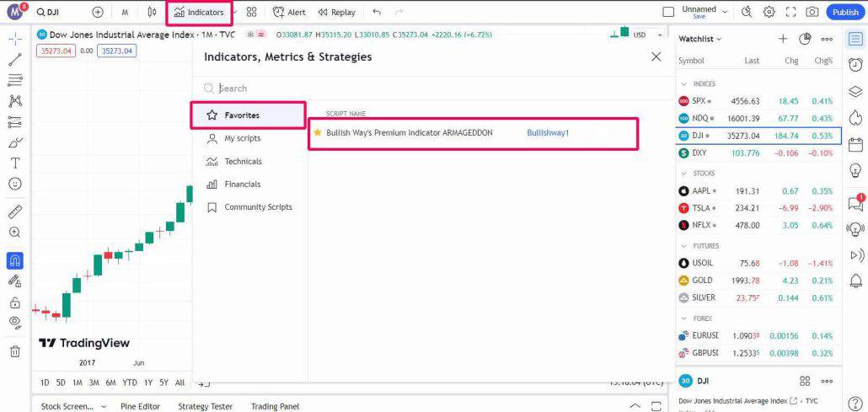Open the Fibonacci retracement tools
Image resolution: width=868 pixels, height=412 pixels.
(15, 80)
